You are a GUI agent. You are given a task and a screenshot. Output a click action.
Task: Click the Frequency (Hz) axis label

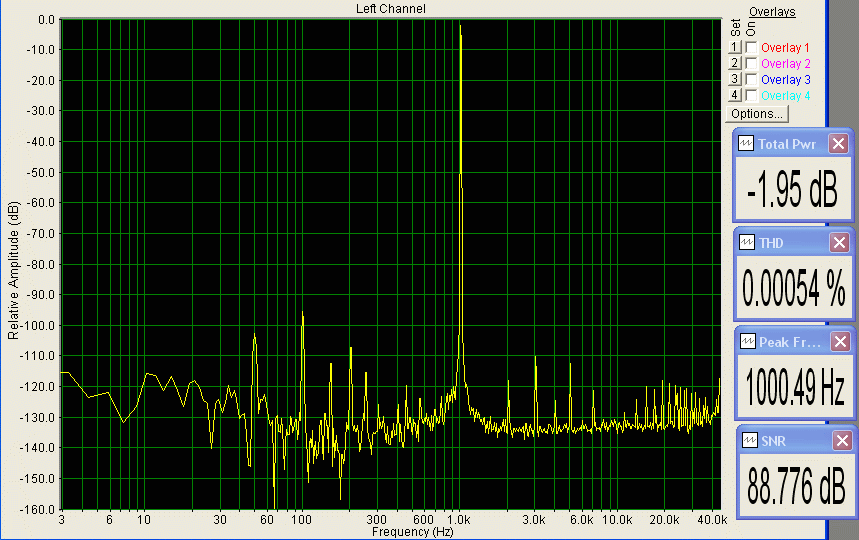tap(413, 532)
